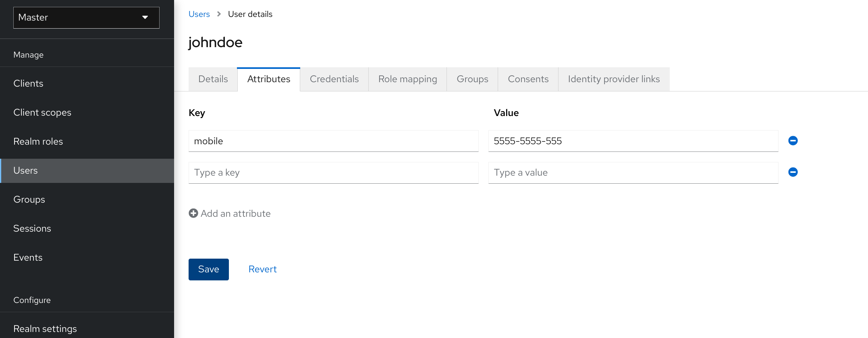Remove the empty attribute row

pyautogui.click(x=793, y=172)
